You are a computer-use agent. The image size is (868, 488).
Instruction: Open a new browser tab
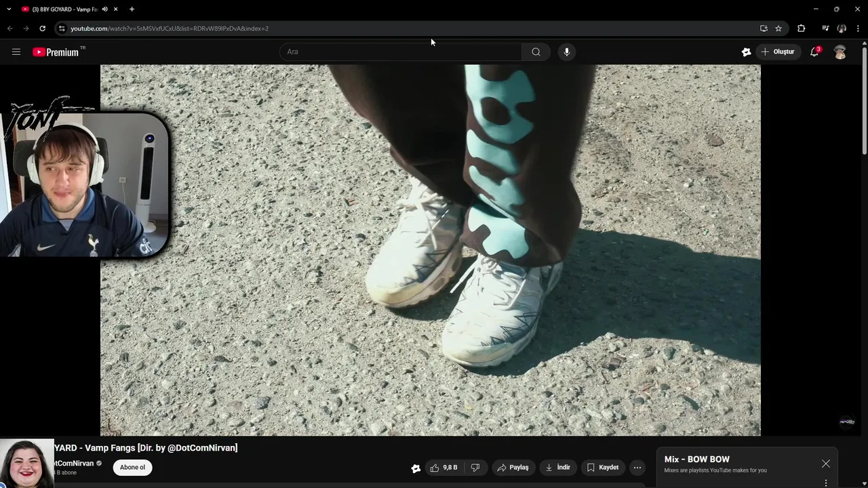click(x=132, y=9)
